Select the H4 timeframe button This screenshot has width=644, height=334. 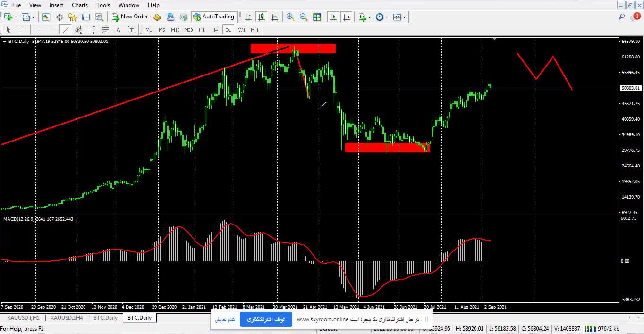tap(214, 30)
